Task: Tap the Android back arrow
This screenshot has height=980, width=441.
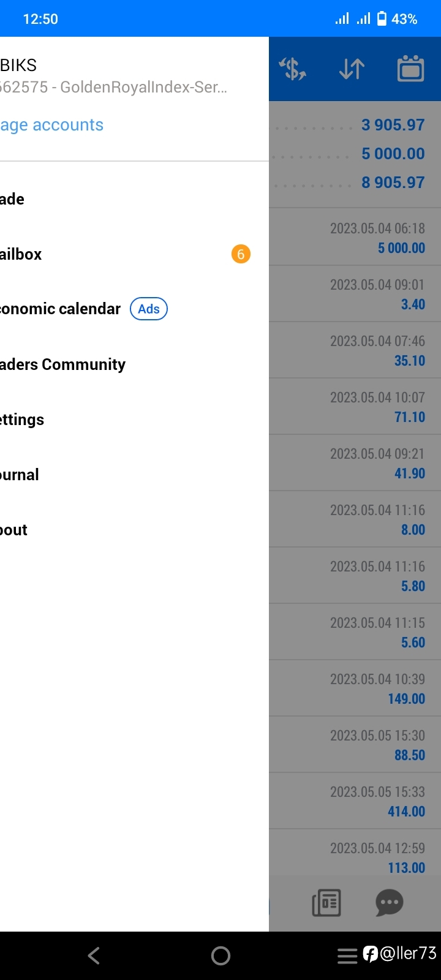Action: click(94, 956)
